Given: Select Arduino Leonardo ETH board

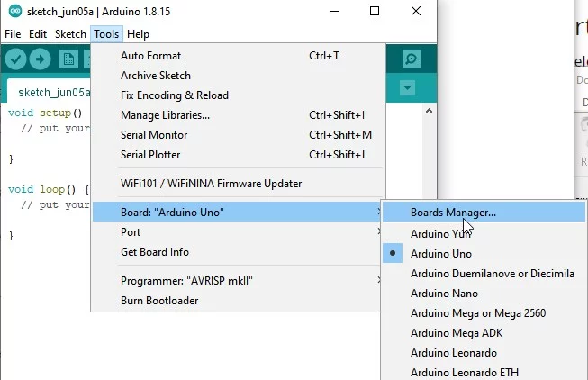Looking at the screenshot, I should [x=484, y=373].
